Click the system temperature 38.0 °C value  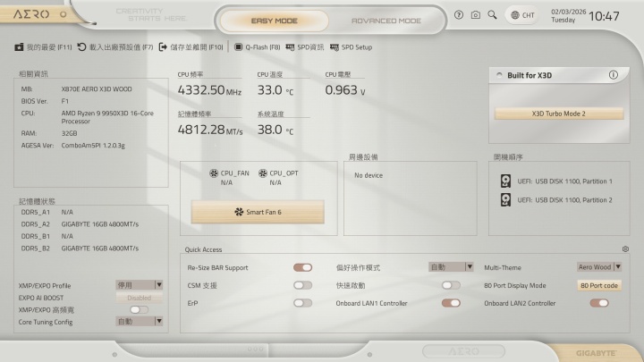click(275, 130)
